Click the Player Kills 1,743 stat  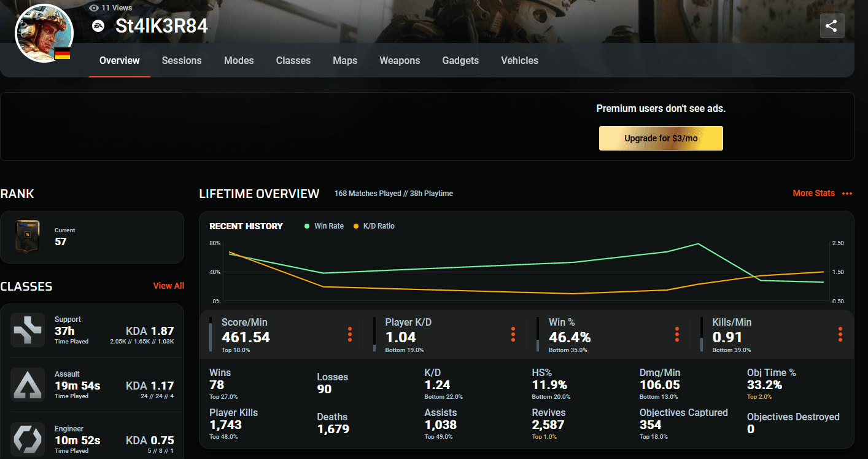click(234, 424)
